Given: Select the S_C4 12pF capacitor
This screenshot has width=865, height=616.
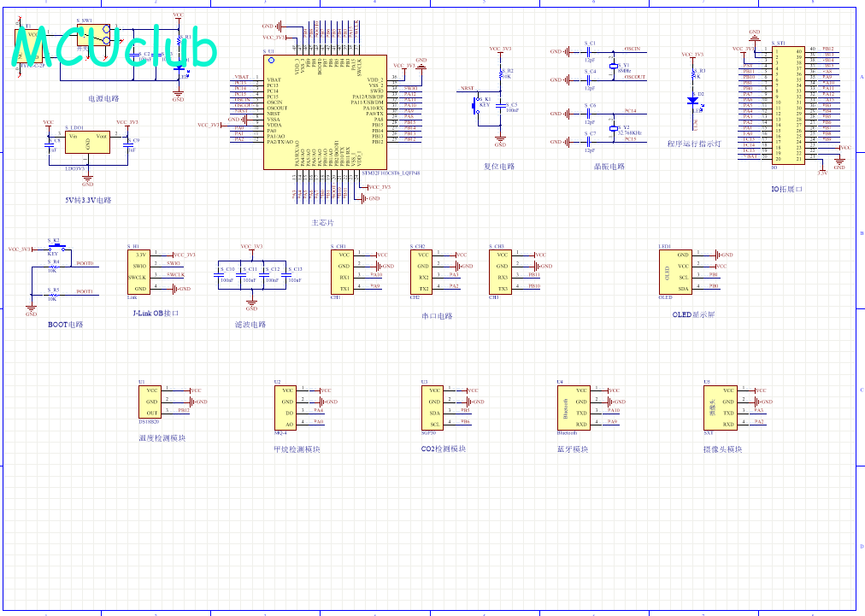Looking at the screenshot, I should [x=589, y=80].
